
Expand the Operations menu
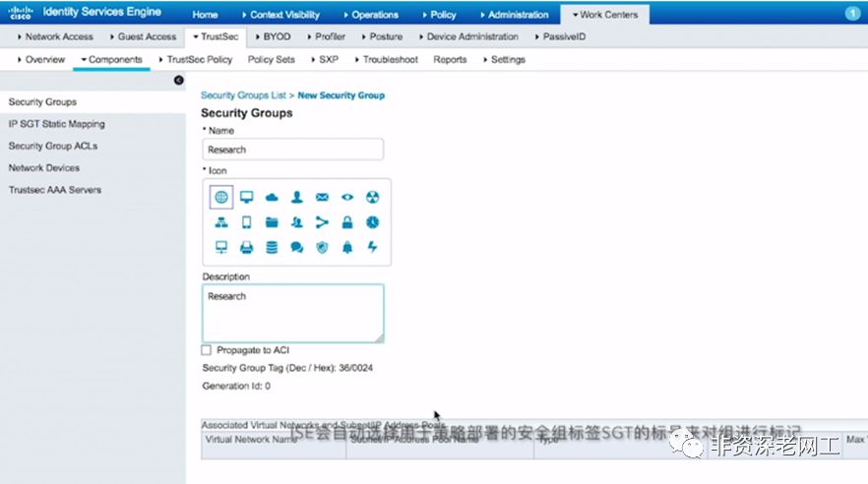(371, 15)
